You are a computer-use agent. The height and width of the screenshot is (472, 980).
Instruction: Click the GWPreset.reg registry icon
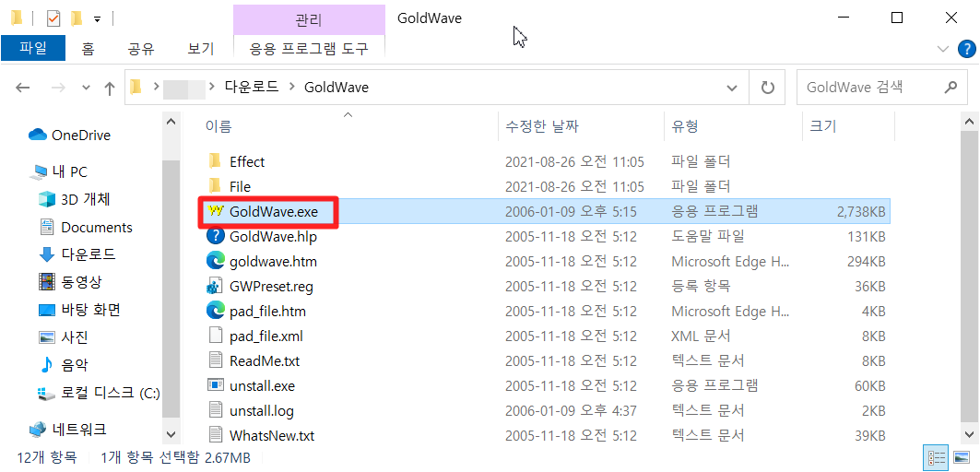coord(216,287)
